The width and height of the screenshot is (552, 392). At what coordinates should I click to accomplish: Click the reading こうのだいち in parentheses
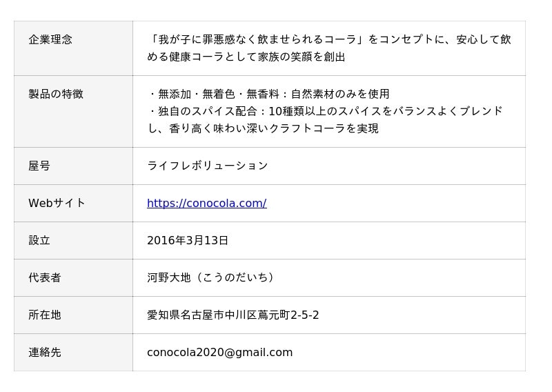[x=235, y=277]
